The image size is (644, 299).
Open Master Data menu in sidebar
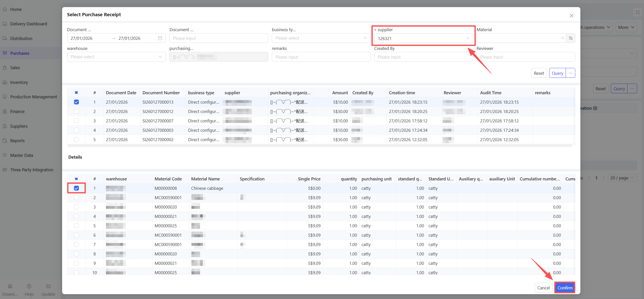22,155
